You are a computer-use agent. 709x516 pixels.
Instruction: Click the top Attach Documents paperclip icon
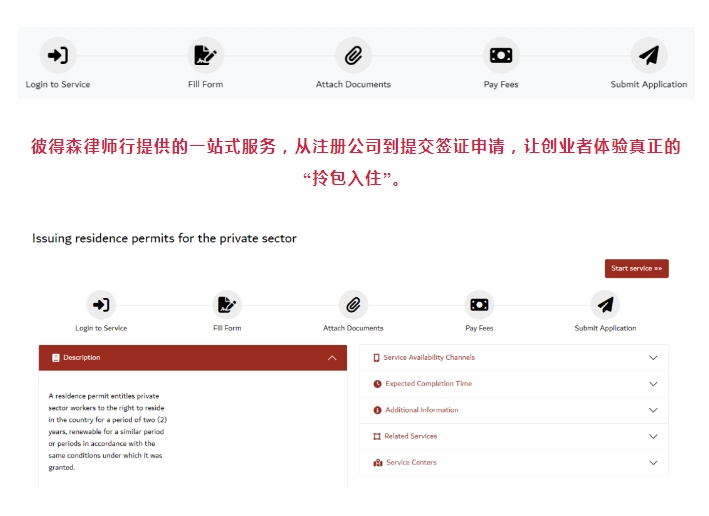point(353,55)
